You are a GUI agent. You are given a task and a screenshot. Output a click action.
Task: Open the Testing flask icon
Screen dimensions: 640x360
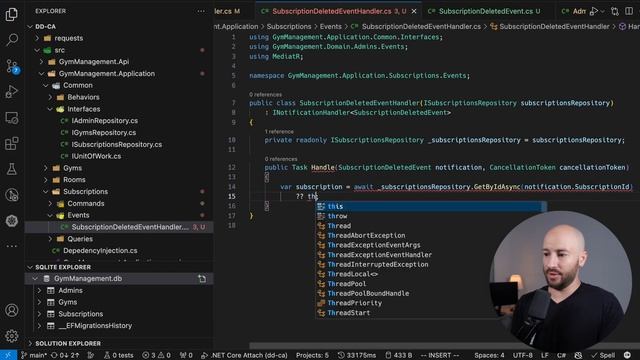[11, 169]
